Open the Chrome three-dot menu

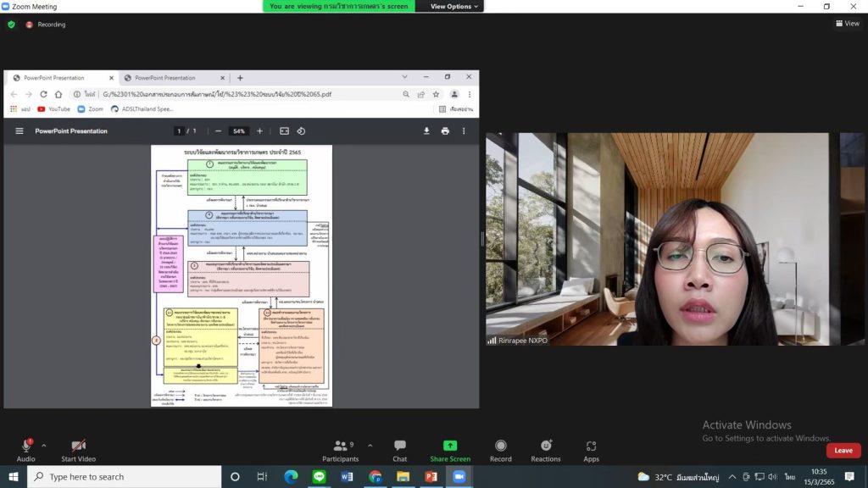[470, 94]
